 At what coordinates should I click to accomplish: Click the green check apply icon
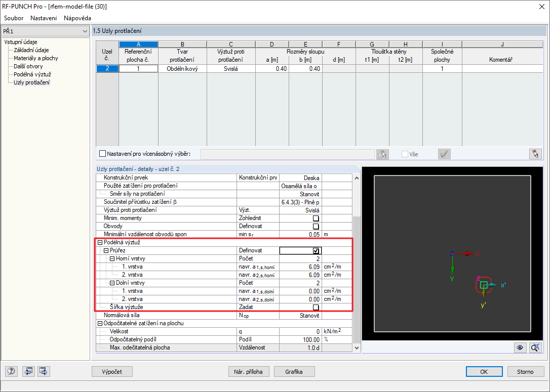point(444,154)
